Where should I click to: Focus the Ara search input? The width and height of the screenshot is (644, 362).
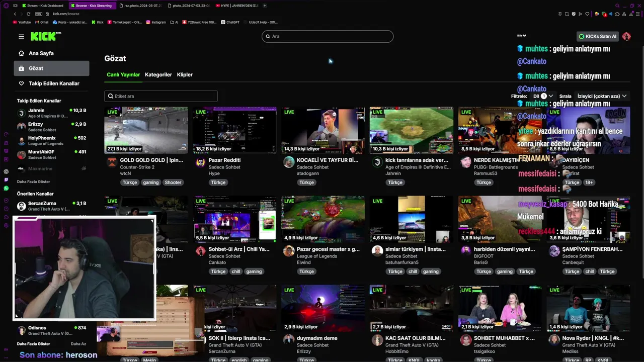tap(328, 36)
